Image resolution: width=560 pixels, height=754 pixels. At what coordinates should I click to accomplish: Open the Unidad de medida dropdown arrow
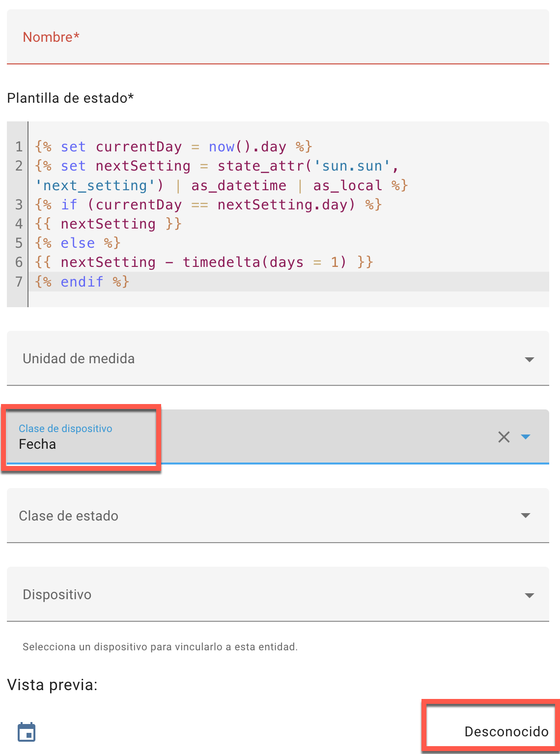530,359
